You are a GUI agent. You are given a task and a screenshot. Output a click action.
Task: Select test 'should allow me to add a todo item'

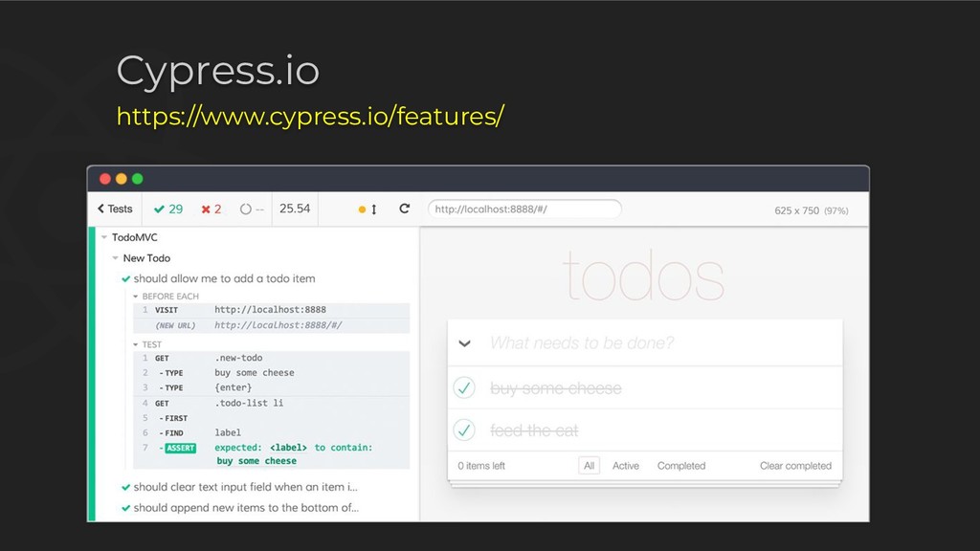pyautogui.click(x=224, y=278)
